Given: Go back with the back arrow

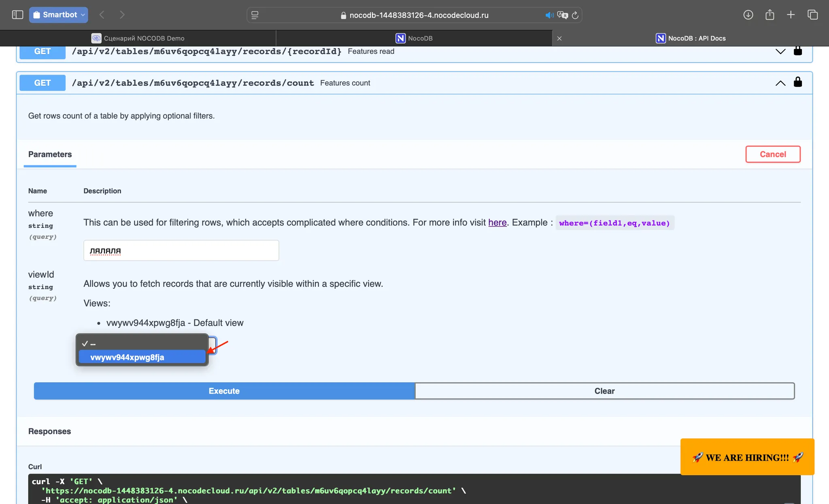Looking at the screenshot, I should pyautogui.click(x=102, y=15).
